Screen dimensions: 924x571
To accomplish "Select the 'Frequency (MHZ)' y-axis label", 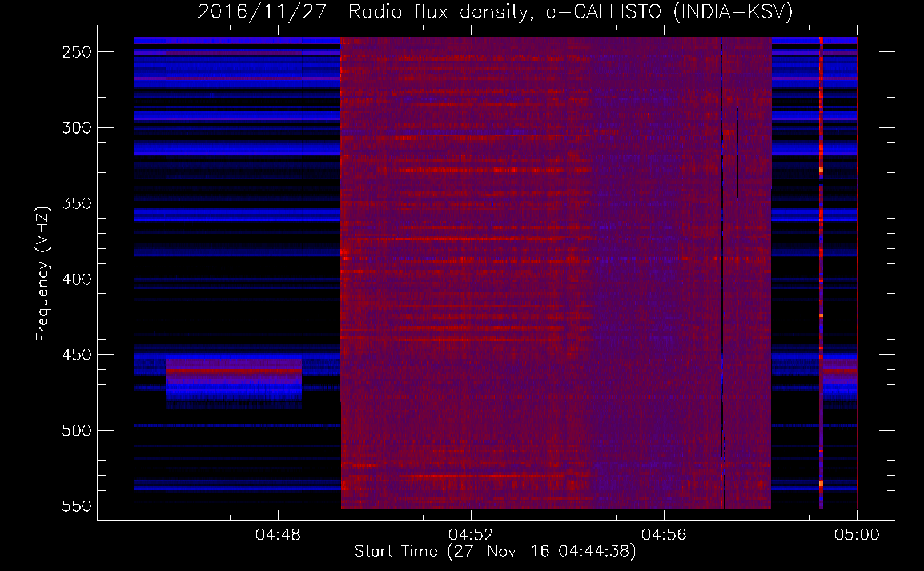I will pyautogui.click(x=43, y=274).
